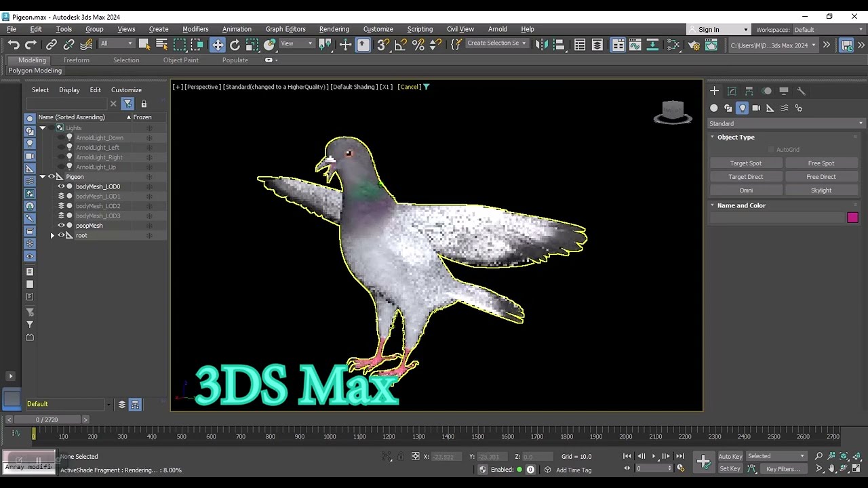Select the Cameras category in Create panel
868x488 pixels.
coord(756,108)
